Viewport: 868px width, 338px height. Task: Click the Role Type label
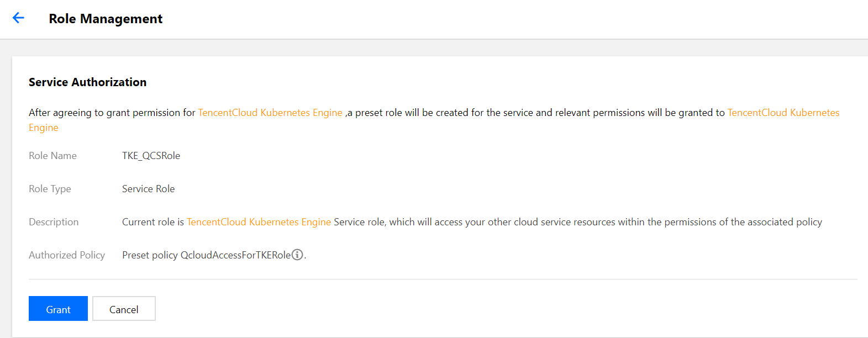point(50,189)
